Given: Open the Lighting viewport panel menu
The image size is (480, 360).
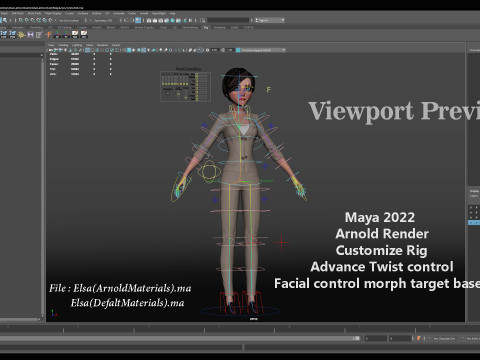Looking at the screenshot, I should tap(77, 45).
